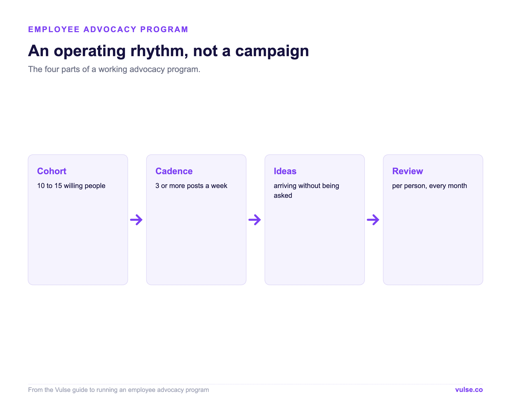Select the Review card heading
511x420 pixels.
point(407,171)
